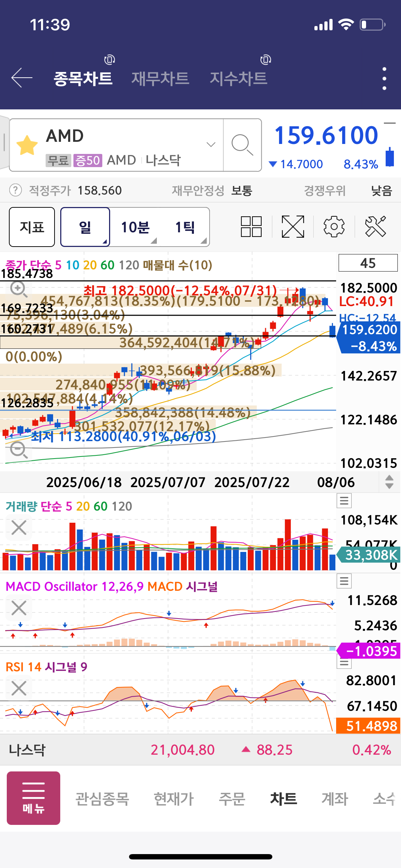Tap the 60-day moving average legend
The width and height of the screenshot is (401, 868).
107,265
